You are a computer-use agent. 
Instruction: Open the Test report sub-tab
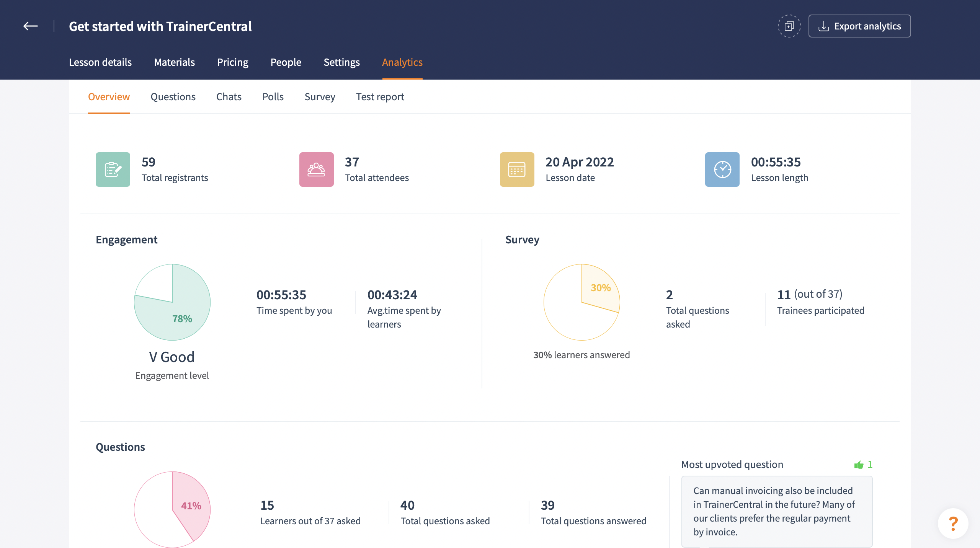pos(380,97)
